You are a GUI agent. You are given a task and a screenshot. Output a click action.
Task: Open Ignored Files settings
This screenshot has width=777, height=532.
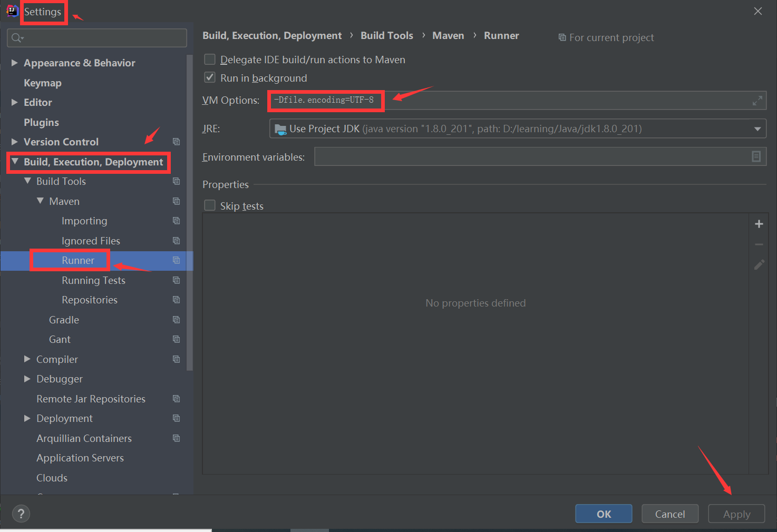point(91,241)
